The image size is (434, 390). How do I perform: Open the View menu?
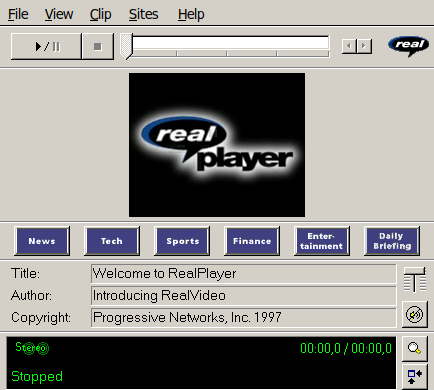pos(59,14)
